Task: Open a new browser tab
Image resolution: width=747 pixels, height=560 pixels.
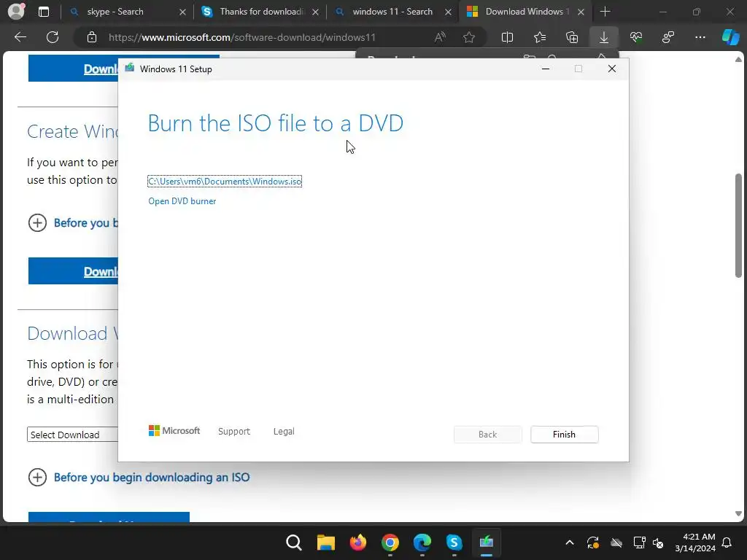Action: (x=605, y=12)
